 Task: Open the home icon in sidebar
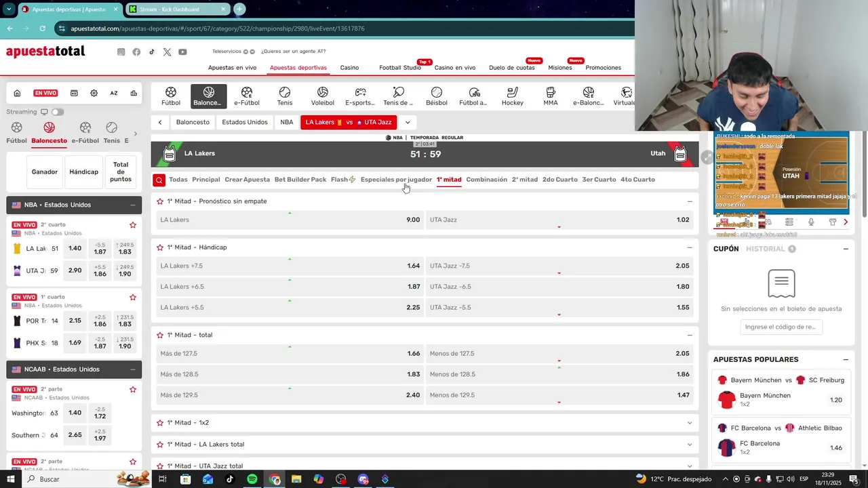(x=17, y=94)
